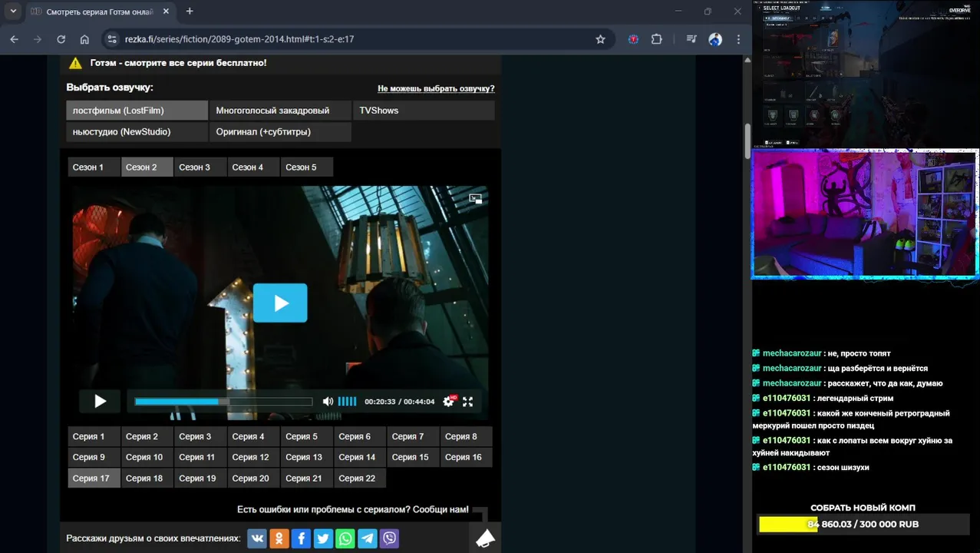Go back to the previous page
Screen dimensions: 980x553
(x=14, y=39)
